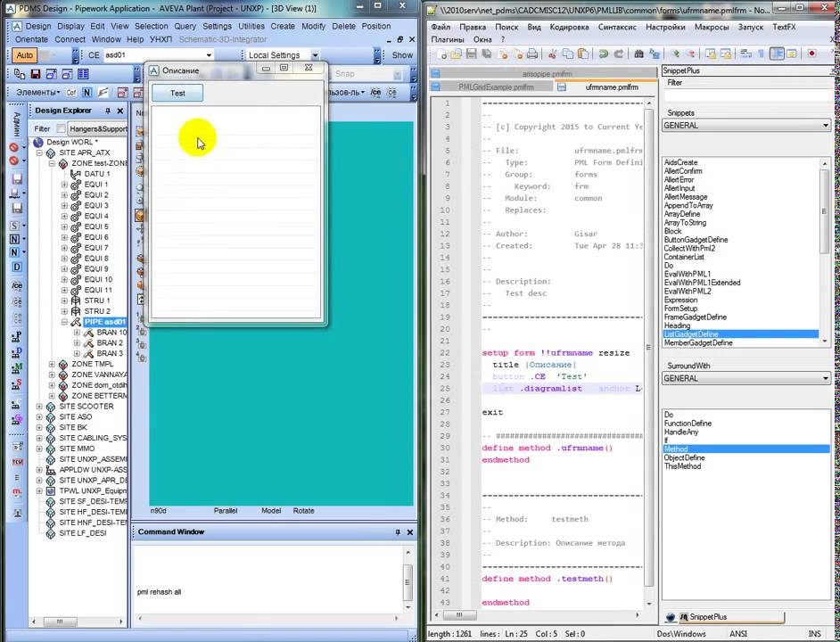The image size is (840, 642).
Task: Select the ButtonGadgetDefine snippet
Action: tap(696, 240)
